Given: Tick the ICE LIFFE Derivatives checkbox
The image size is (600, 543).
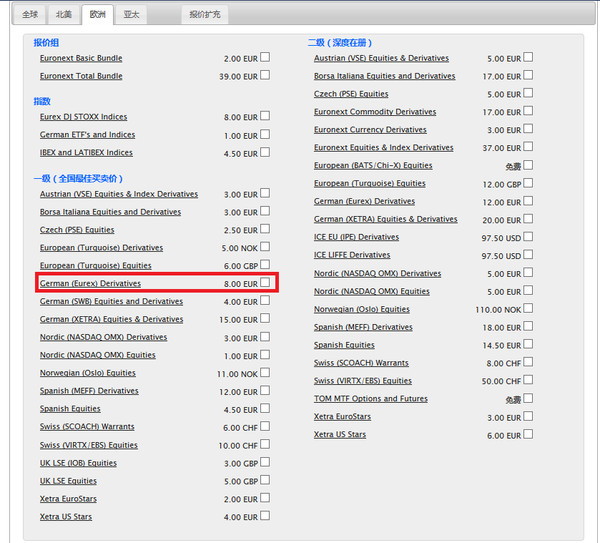Looking at the screenshot, I should click(x=528, y=254).
